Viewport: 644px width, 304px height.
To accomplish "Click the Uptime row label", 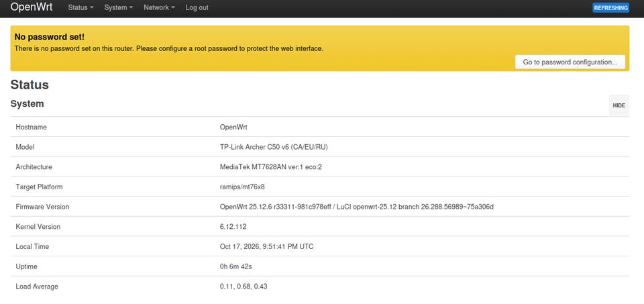I will click(x=26, y=266).
